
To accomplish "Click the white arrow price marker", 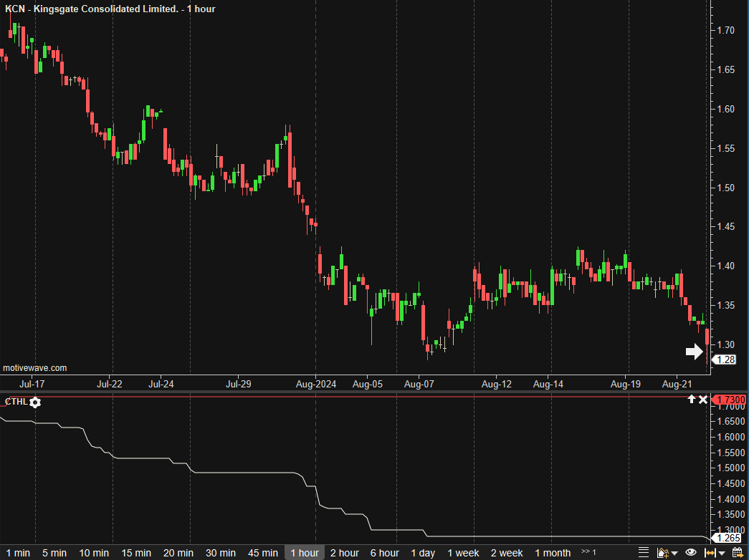I will (x=694, y=351).
